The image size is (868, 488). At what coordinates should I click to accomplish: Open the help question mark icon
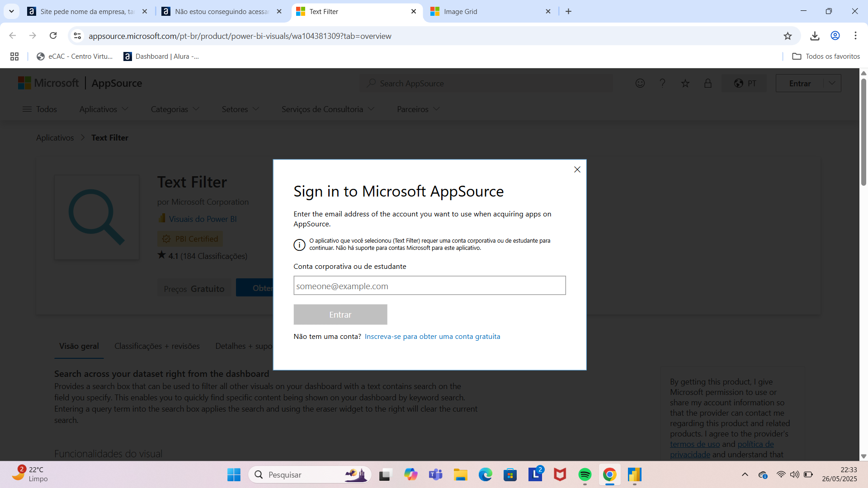[662, 83]
